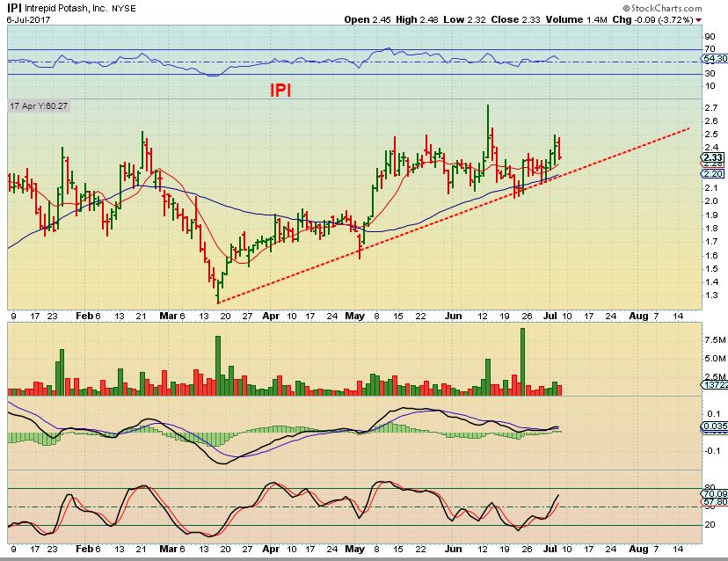728x561 pixels.
Task: Click the 2.20 moving-average tag on price axis
Action: (x=713, y=174)
